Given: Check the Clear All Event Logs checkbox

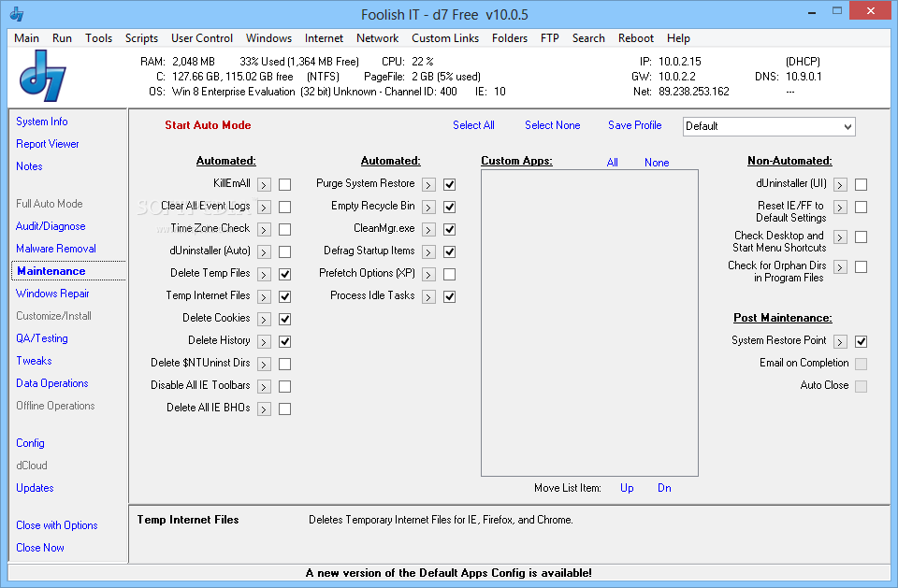Looking at the screenshot, I should tap(284, 207).
